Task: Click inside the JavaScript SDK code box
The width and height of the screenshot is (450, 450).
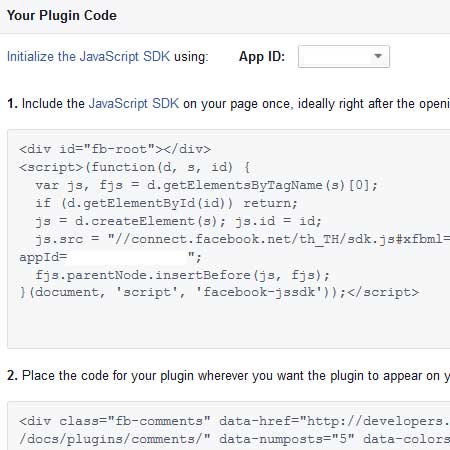Action: point(229,239)
